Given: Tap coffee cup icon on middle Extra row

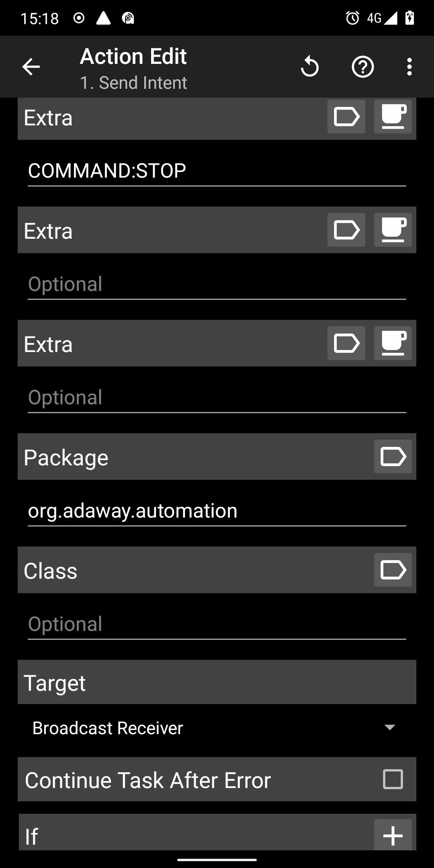Looking at the screenshot, I should click(x=393, y=230).
